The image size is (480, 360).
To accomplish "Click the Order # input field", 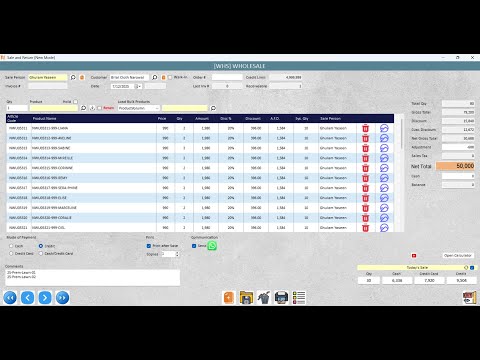I will (227, 77).
